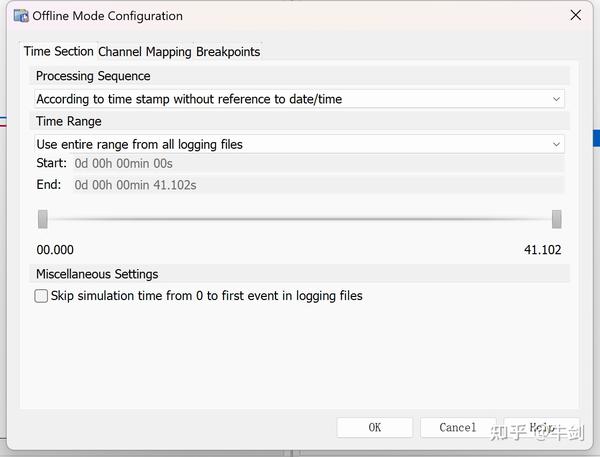600x457 pixels.
Task: Click the left time range slider handle
Action: point(43,219)
